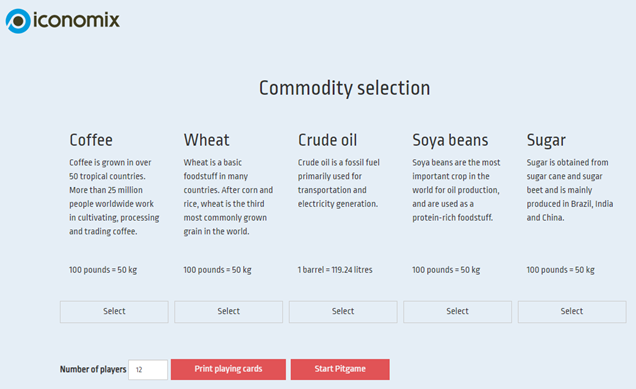Click the Coffee heading
The height and width of the screenshot is (389, 636).
tap(91, 140)
